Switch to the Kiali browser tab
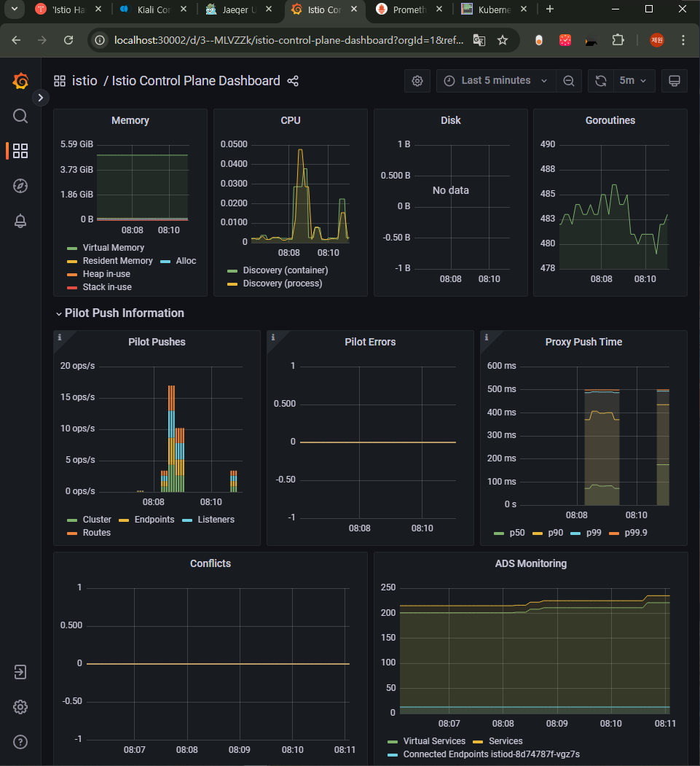700x766 pixels. coord(153,9)
